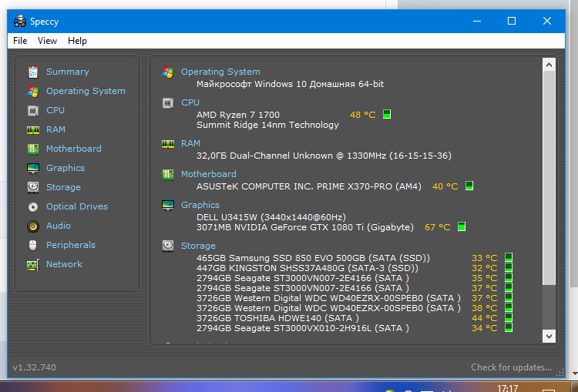Viewport: 578px width, 392px height.
Task: Click the NVIDIA GeForce GTX 1080 Ti entry
Action: (305, 227)
